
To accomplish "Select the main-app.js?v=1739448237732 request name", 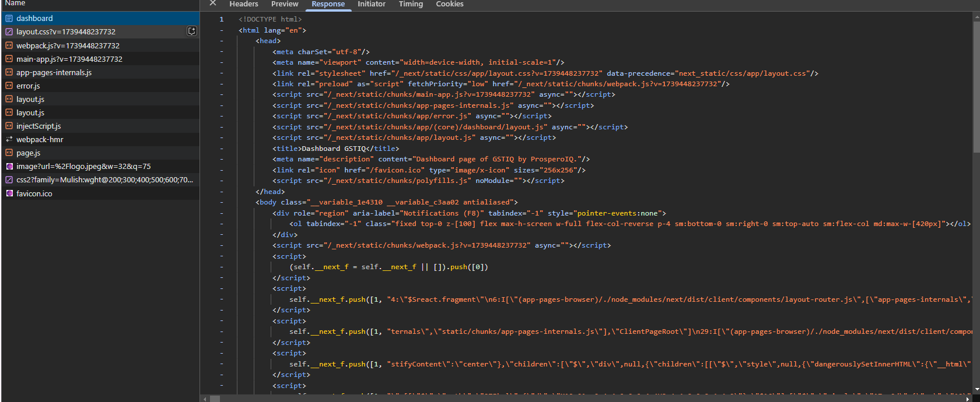I will (x=69, y=59).
